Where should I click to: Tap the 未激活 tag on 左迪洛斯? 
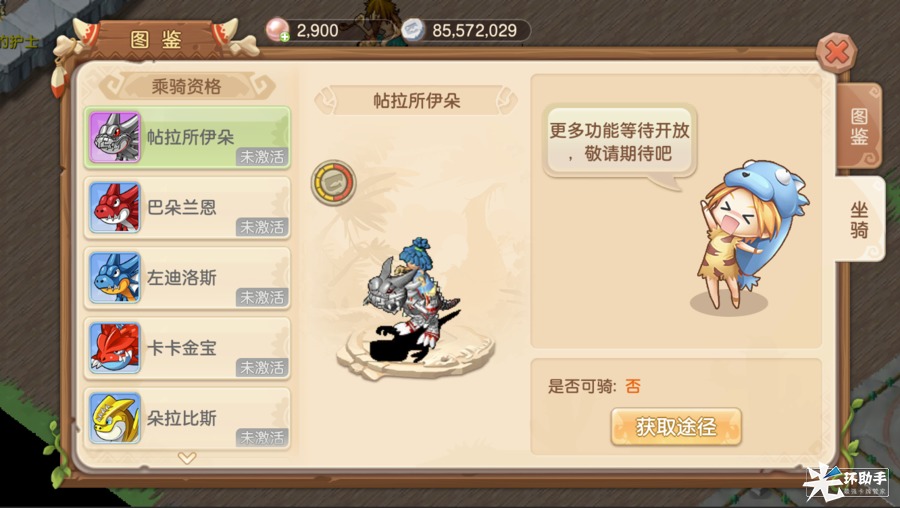[x=262, y=297]
